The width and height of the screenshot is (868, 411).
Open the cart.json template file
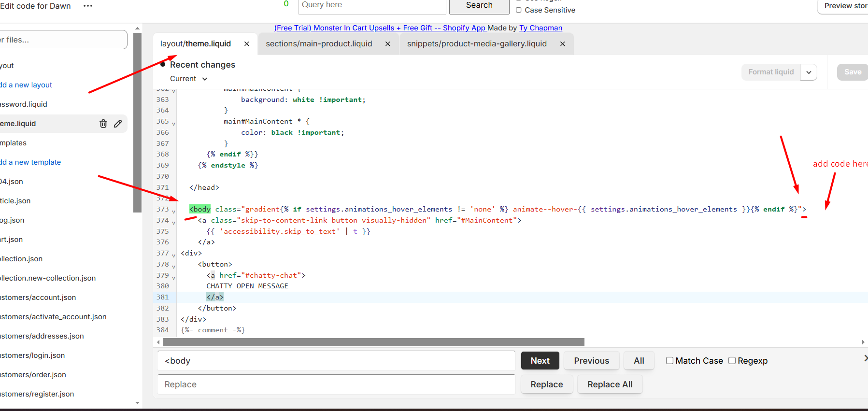pos(11,240)
